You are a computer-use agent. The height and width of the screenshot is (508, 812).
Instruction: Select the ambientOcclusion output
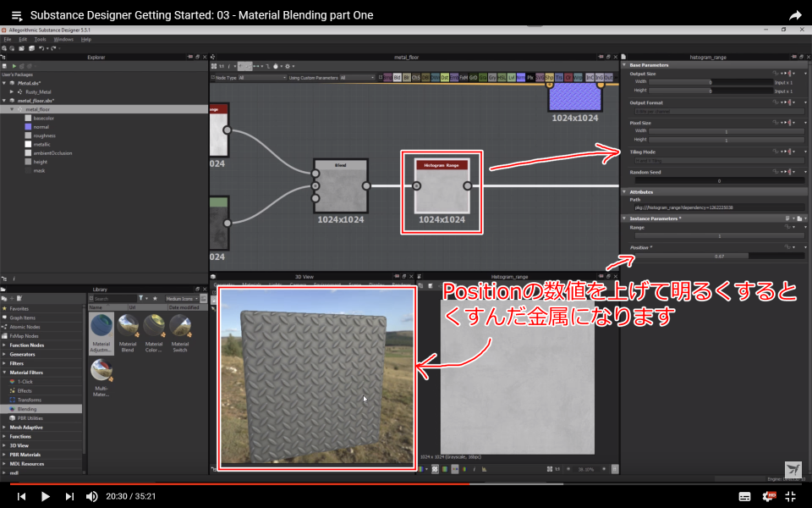click(x=52, y=153)
